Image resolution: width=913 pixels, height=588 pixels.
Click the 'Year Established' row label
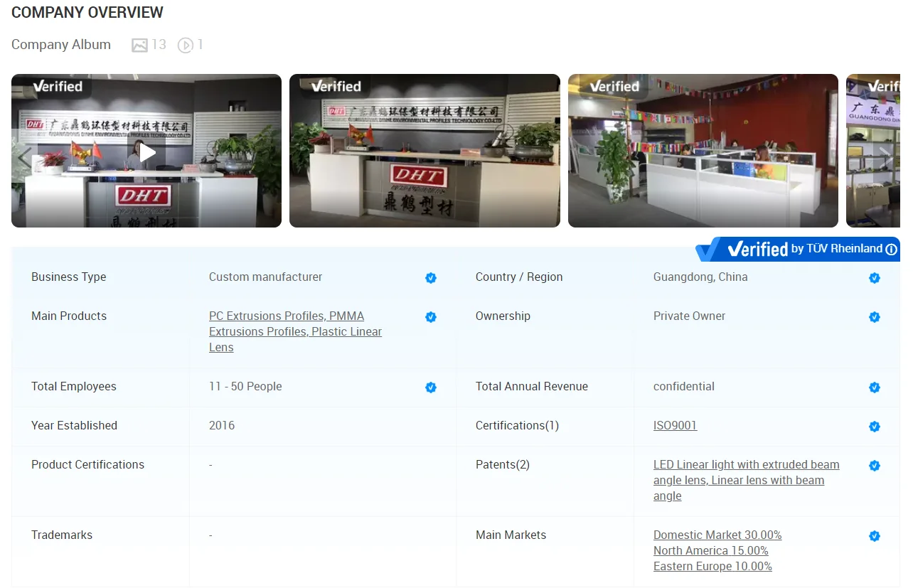74,425
